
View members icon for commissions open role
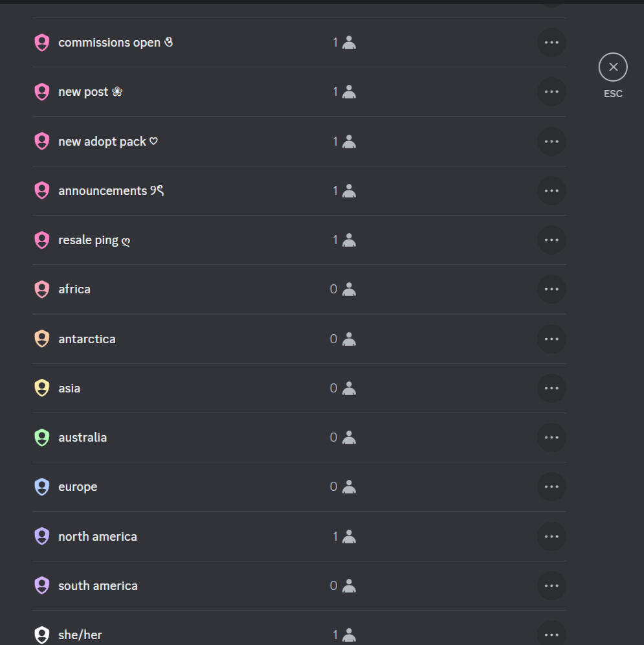[349, 42]
